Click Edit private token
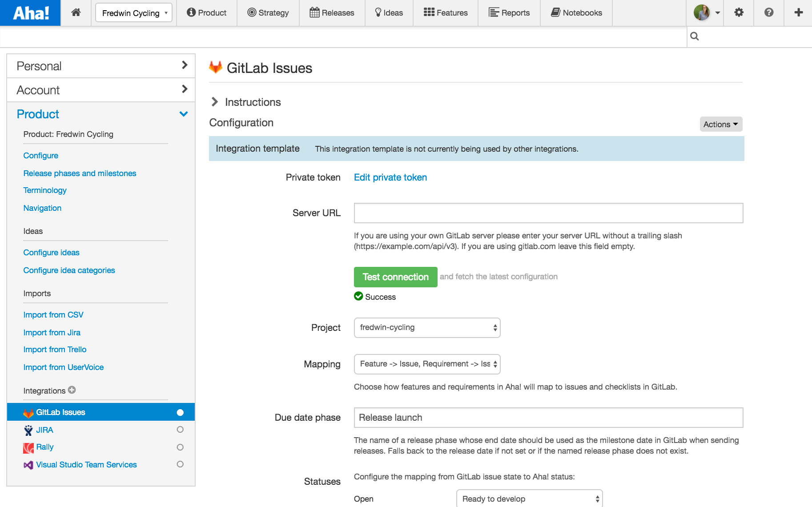The width and height of the screenshot is (812, 507). (390, 177)
